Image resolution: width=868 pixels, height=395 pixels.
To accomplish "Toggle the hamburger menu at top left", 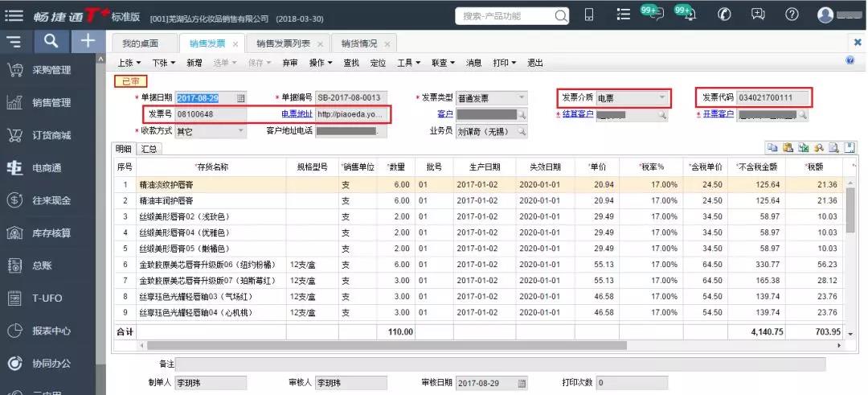I will [14, 15].
